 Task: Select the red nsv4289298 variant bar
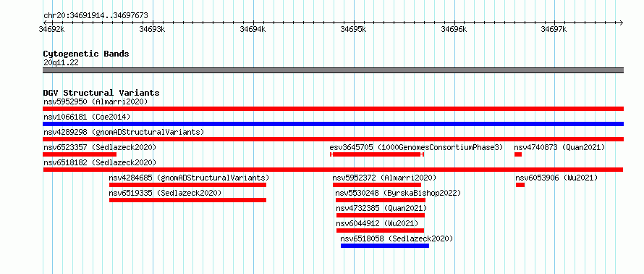[x=333, y=139]
